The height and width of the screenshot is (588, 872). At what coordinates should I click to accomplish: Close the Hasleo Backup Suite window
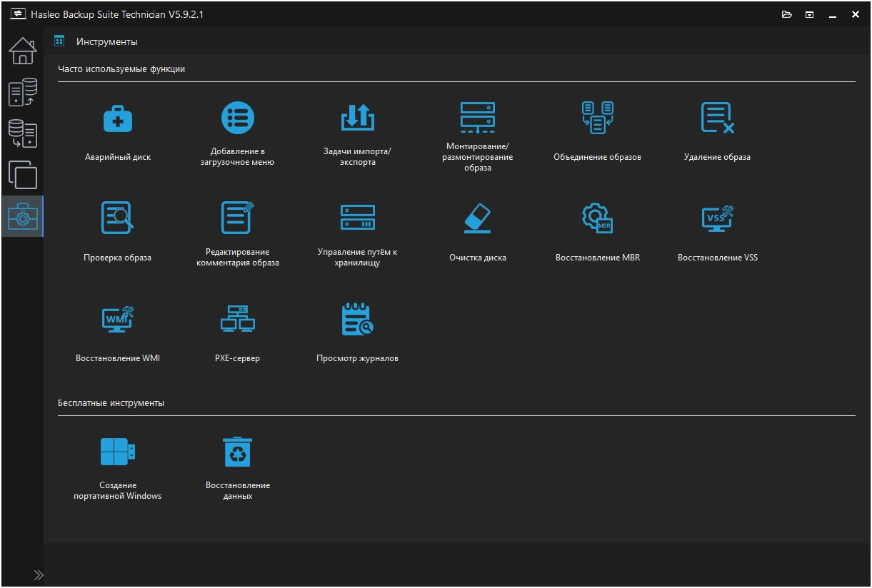click(x=856, y=14)
